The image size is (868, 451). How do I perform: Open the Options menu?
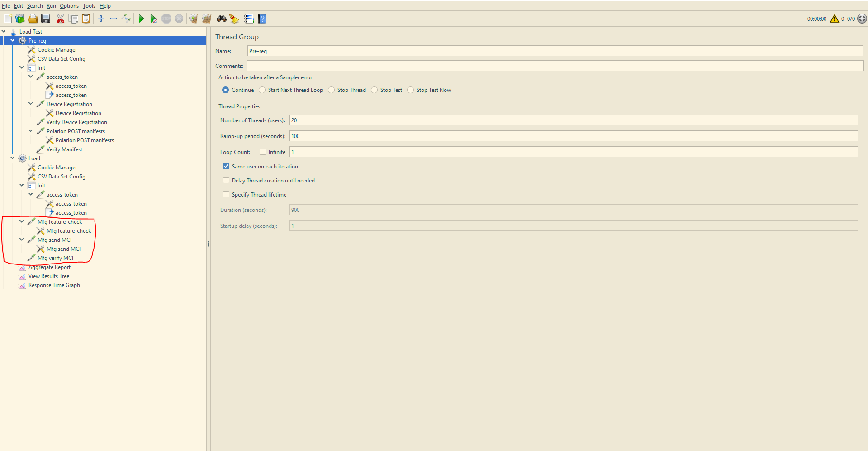click(69, 6)
